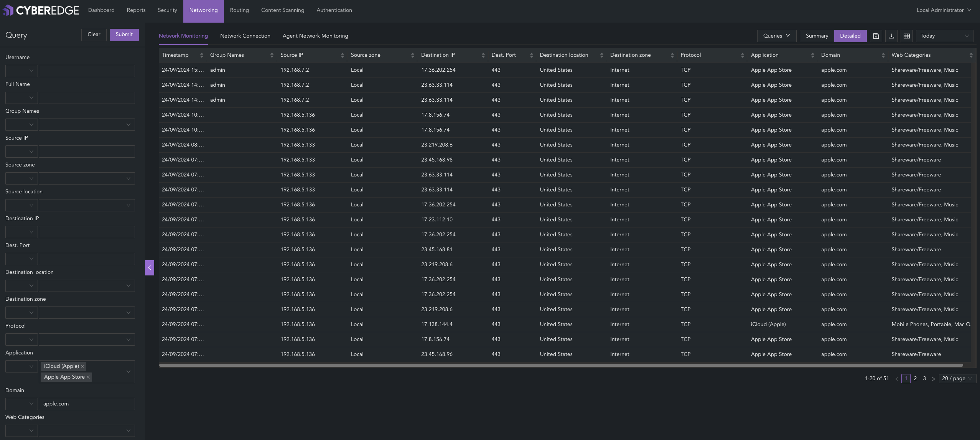Screen dimensions: 980x440
Task: Open the Today date range dropdown
Action: coord(944,36)
